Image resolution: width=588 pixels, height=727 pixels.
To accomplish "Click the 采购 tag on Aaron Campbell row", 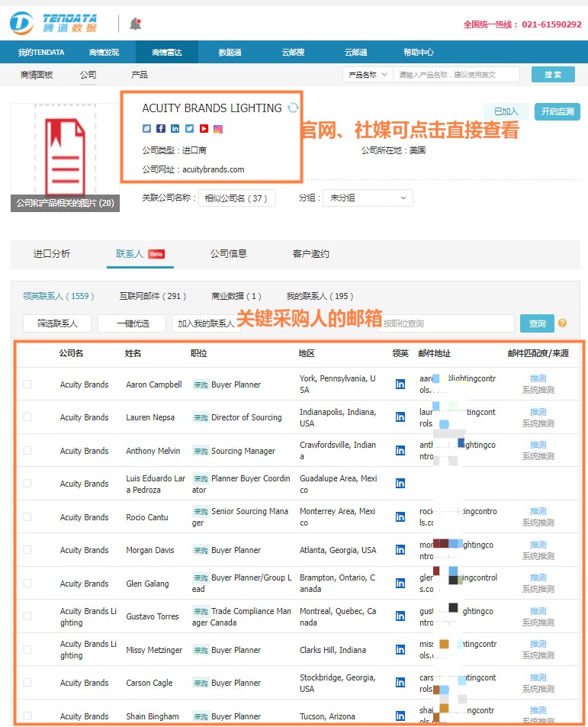I will coord(201,384).
